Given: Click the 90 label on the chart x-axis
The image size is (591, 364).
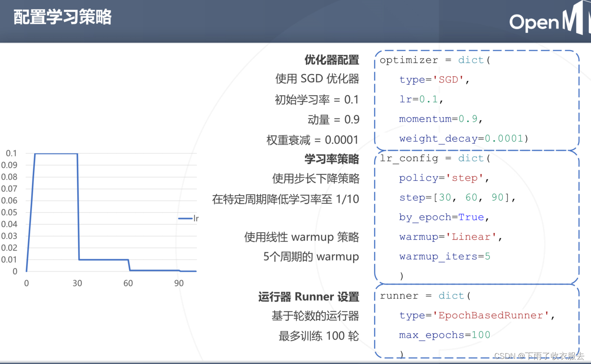Looking at the screenshot, I should click(x=179, y=283).
